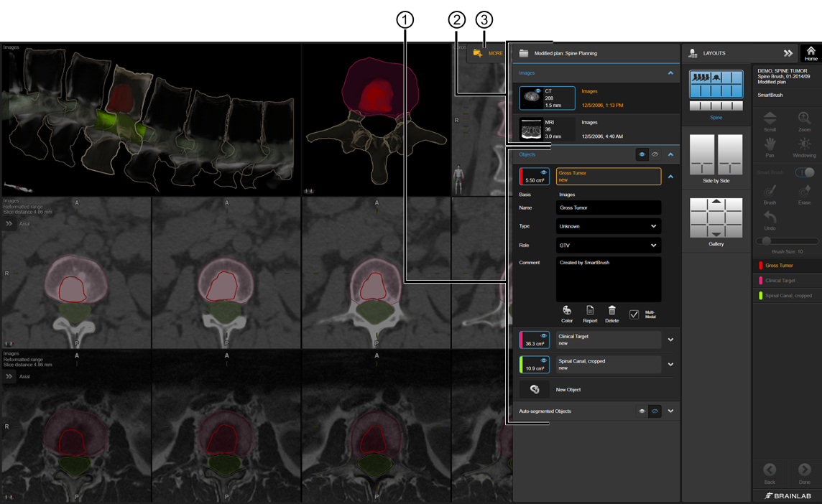Toggle the Smart Brush switch

click(805, 172)
